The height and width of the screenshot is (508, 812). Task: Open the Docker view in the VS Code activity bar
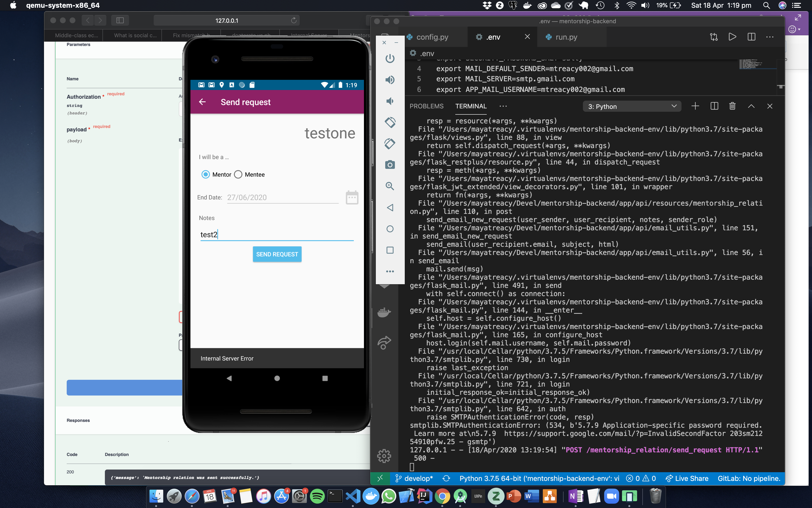(384, 312)
